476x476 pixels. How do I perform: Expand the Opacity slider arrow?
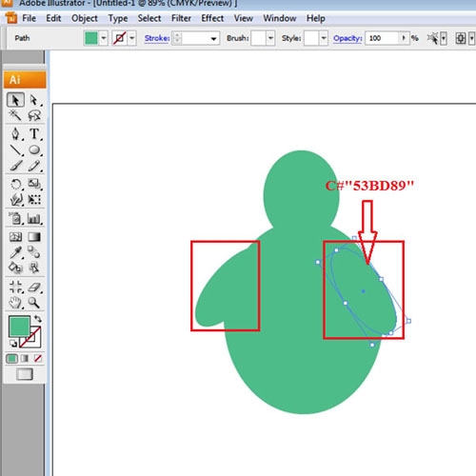click(404, 38)
